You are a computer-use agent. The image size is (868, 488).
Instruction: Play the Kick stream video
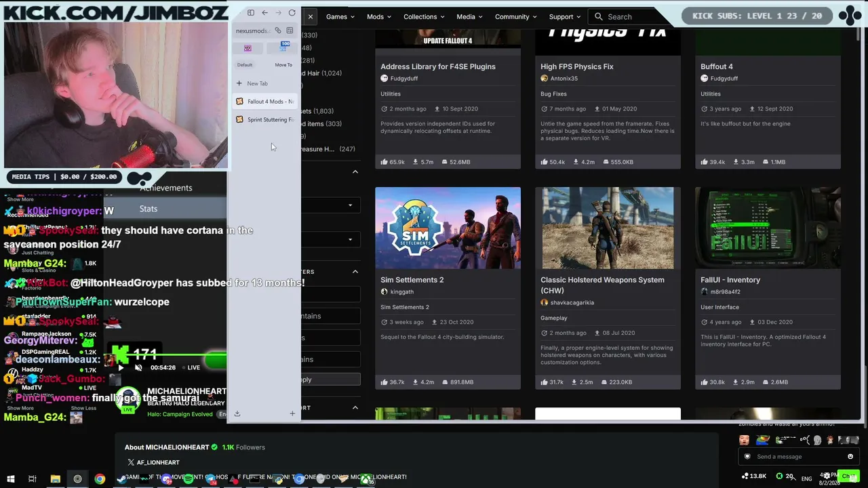point(121,367)
